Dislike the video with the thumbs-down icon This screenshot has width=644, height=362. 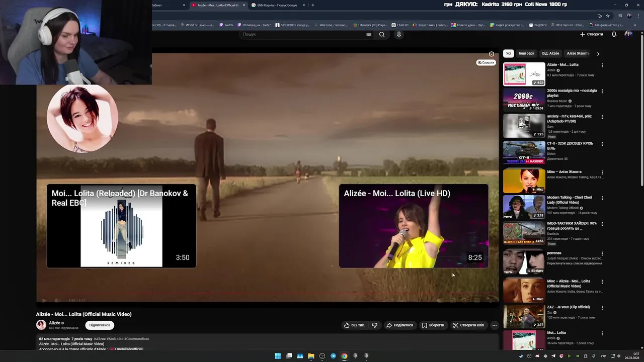tap(375, 325)
